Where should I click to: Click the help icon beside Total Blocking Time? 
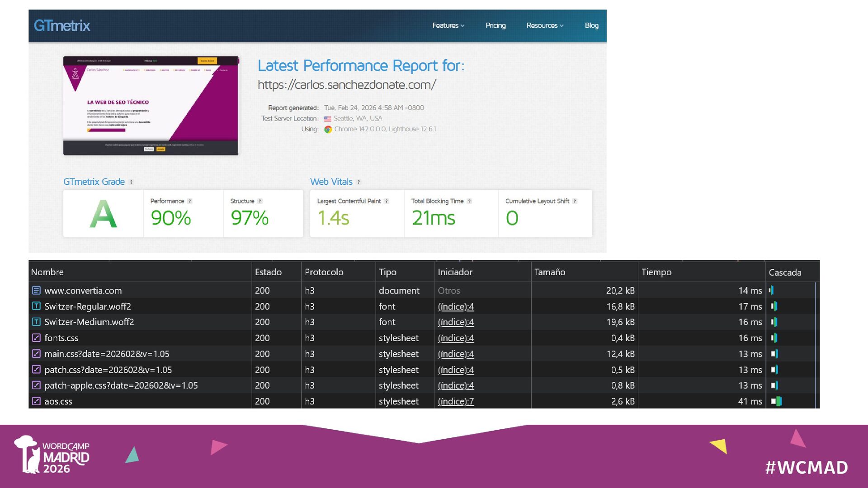point(469,202)
